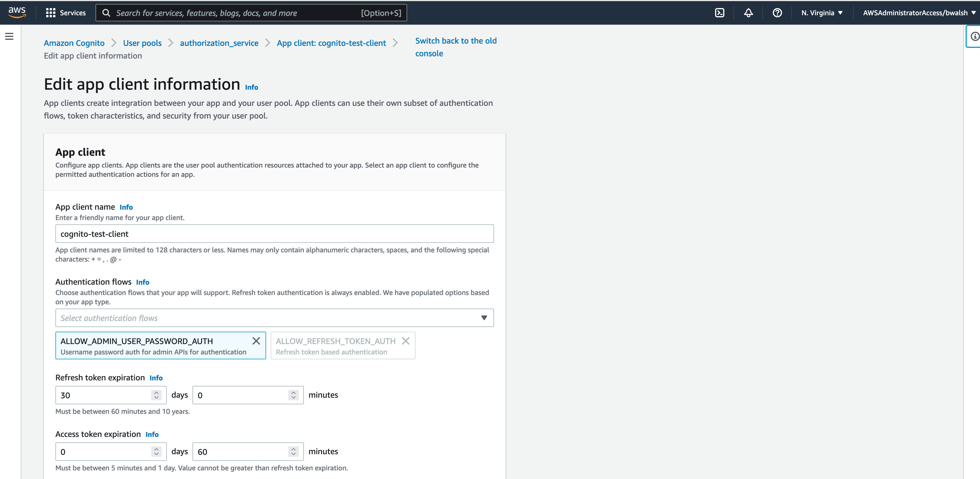Toggle the left navigation hamburger menu
This screenshot has width=980, height=479.
[x=10, y=37]
